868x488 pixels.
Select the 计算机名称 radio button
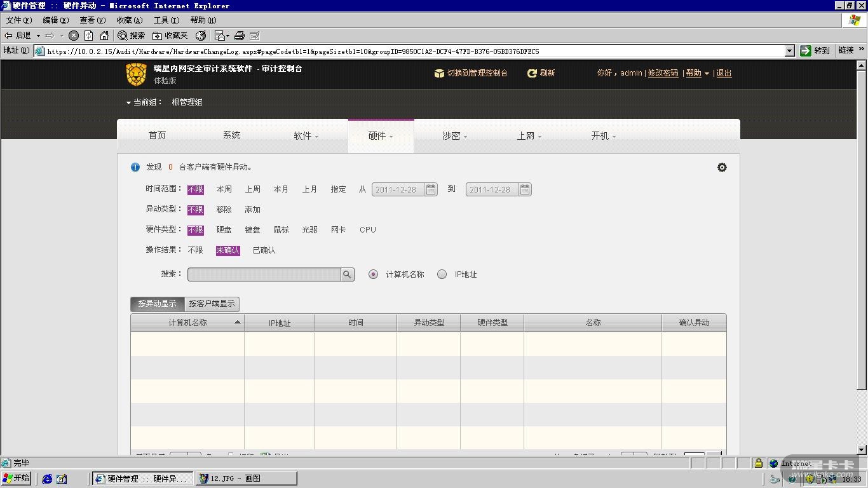(x=373, y=274)
